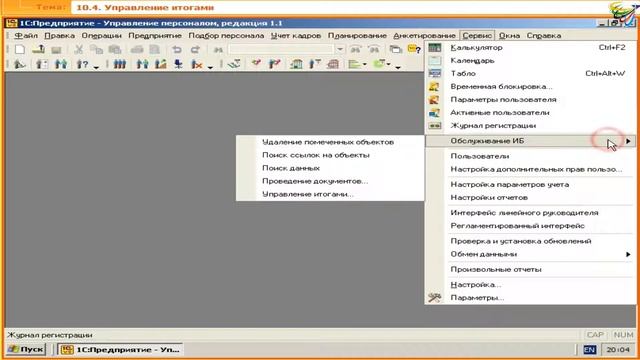Click the icon beside Активные пользователи
Viewport: 640px width, 360px height.
coord(434,113)
